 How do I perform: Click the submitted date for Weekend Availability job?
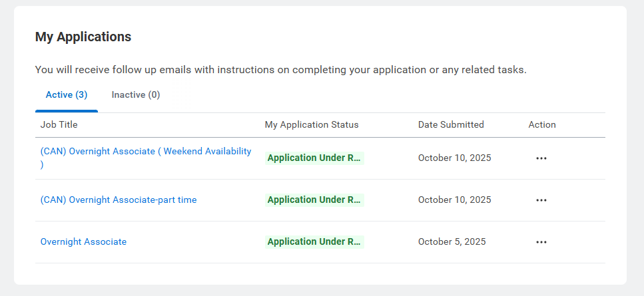[454, 158]
